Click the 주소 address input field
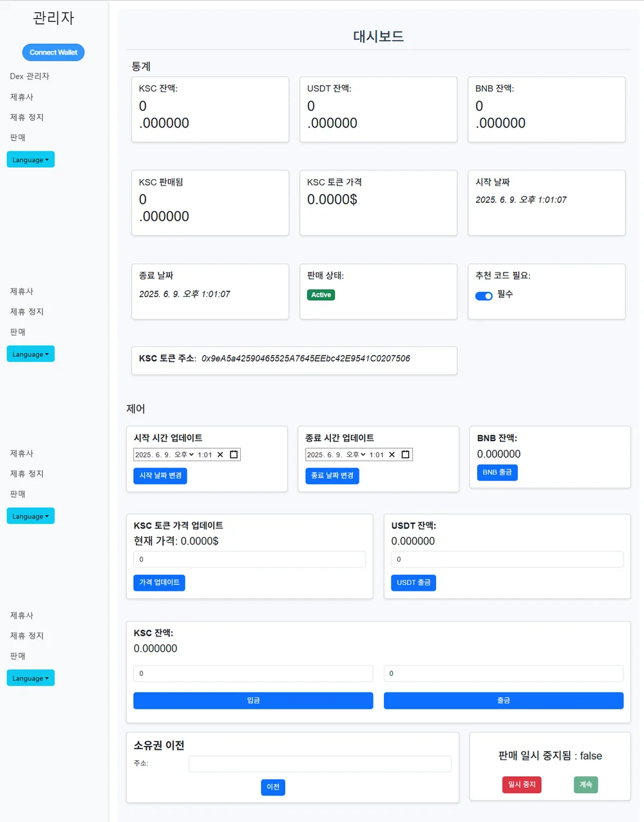 tap(319, 763)
